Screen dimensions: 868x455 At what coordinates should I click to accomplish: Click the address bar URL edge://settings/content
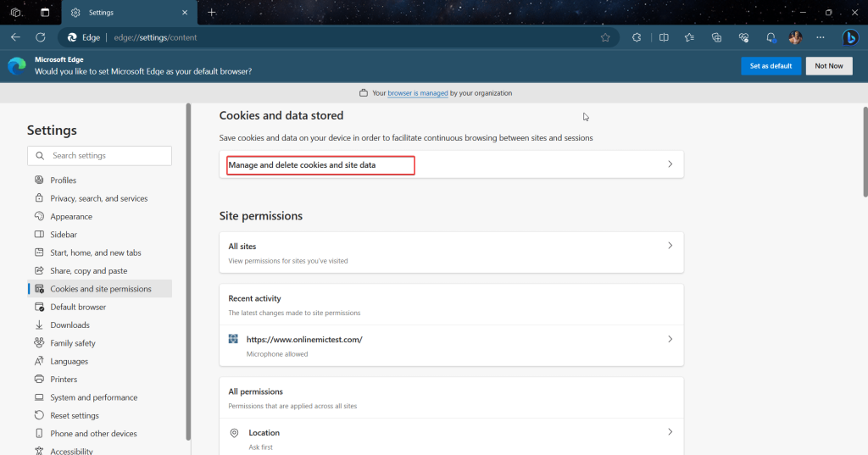[x=156, y=37]
